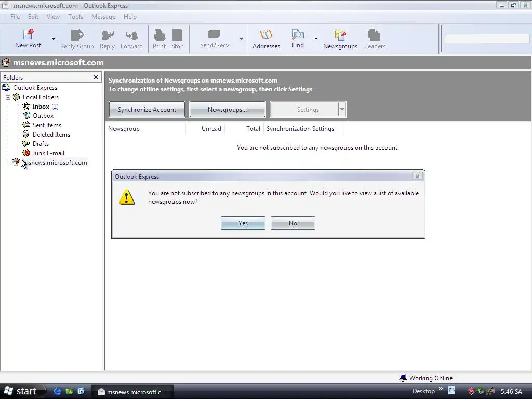Collapse the Local Folders tree node

click(x=8, y=97)
